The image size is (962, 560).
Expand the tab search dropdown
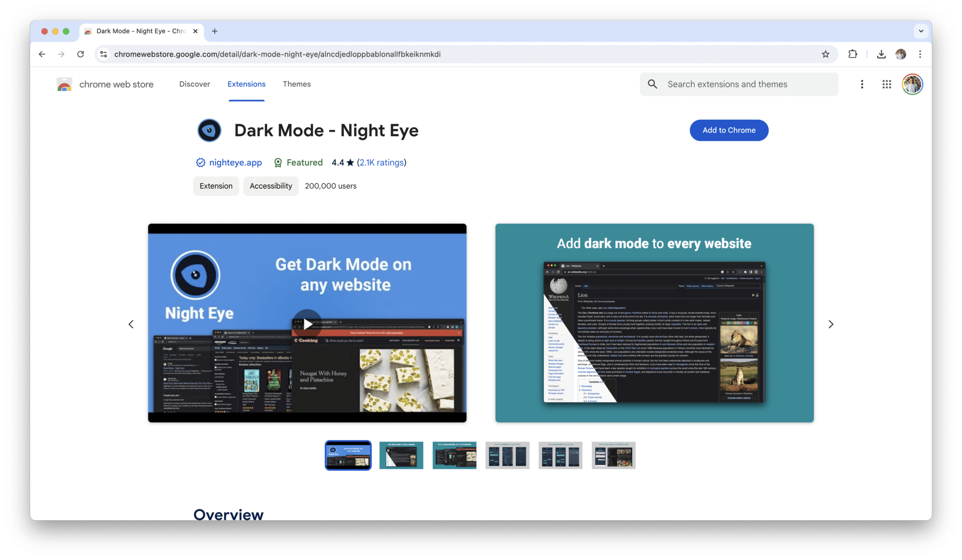click(921, 31)
